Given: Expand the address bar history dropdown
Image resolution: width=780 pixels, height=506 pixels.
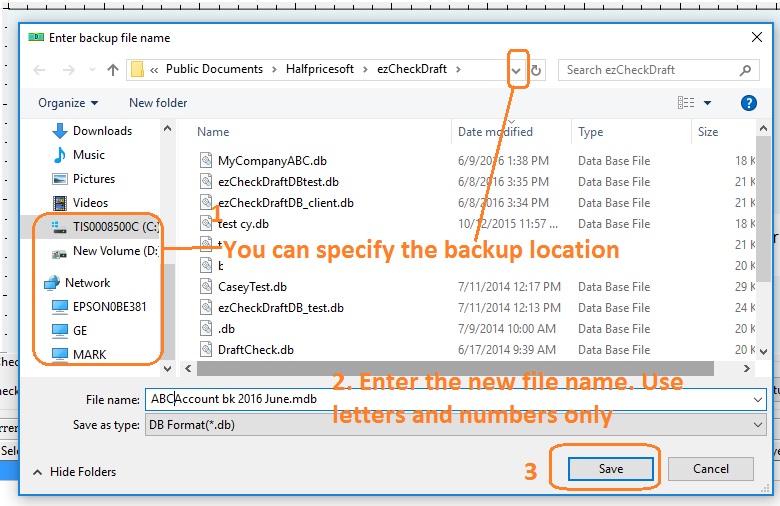Looking at the screenshot, I should pos(516,70).
